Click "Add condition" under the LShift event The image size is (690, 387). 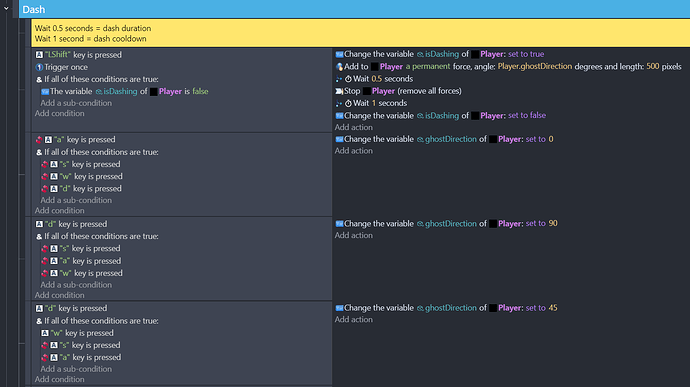(x=59, y=114)
